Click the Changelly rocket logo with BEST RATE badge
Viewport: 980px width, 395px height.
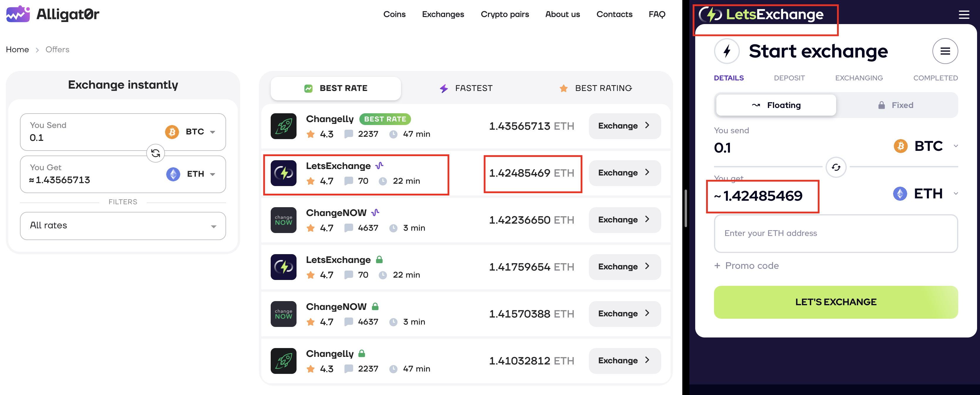click(x=283, y=126)
